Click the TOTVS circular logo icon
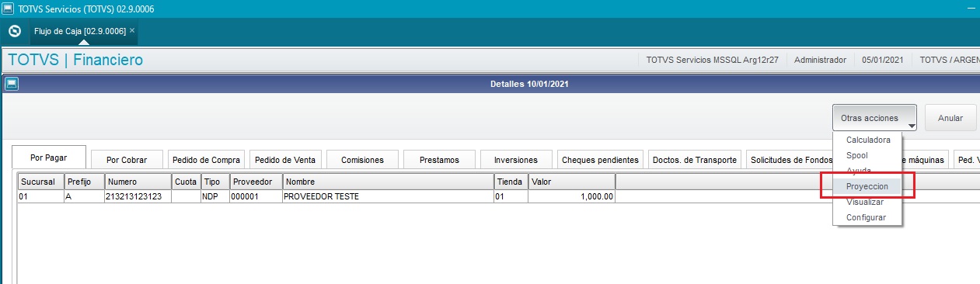This screenshot has width=980, height=284. 14,32
